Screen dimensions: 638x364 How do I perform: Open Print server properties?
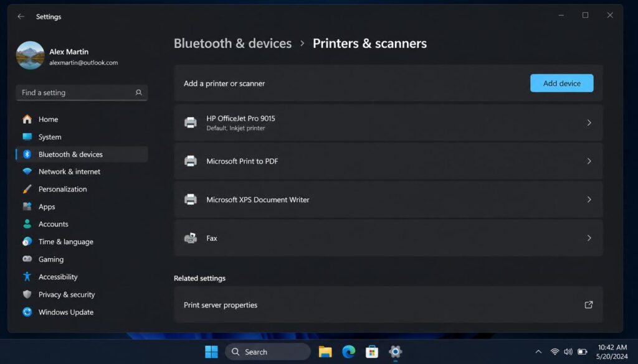(x=389, y=305)
